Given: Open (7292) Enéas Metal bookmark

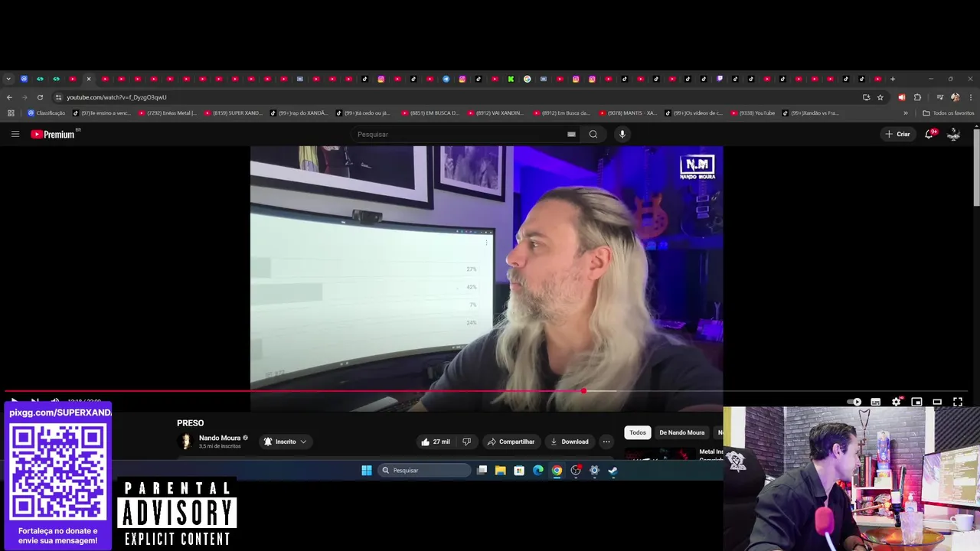Looking at the screenshot, I should coord(167,113).
